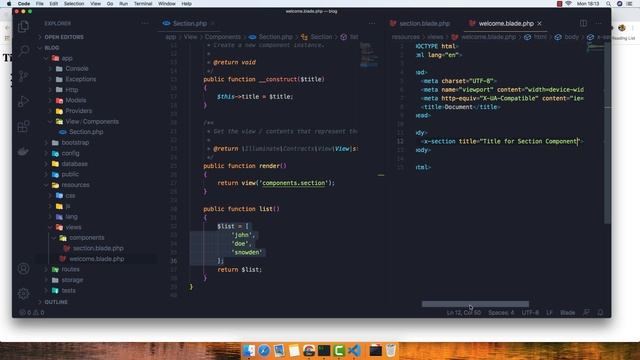
Task: Change indentation via Spaces: 4
Action: click(501, 313)
